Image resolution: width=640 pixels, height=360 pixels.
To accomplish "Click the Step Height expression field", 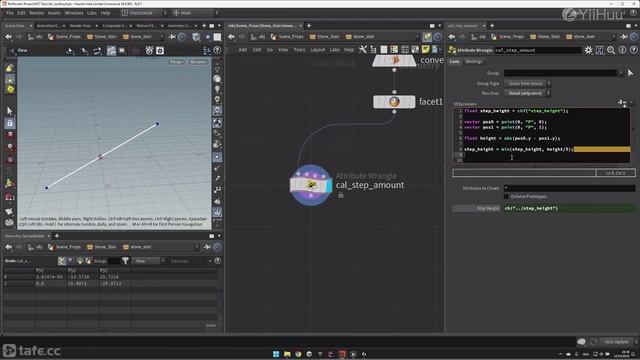I will point(569,208).
